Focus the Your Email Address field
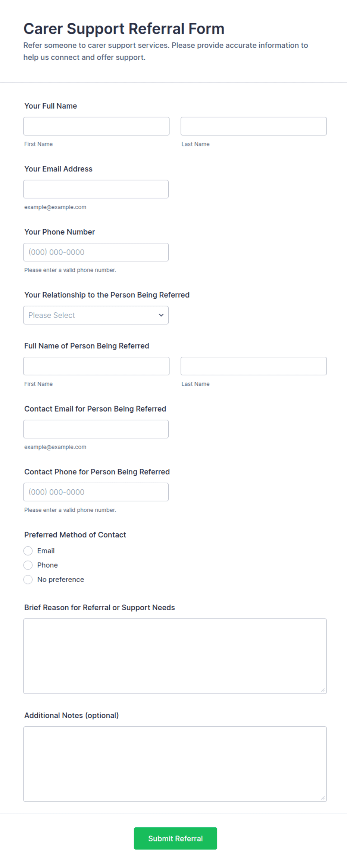The height and width of the screenshot is (868, 347). click(x=96, y=189)
